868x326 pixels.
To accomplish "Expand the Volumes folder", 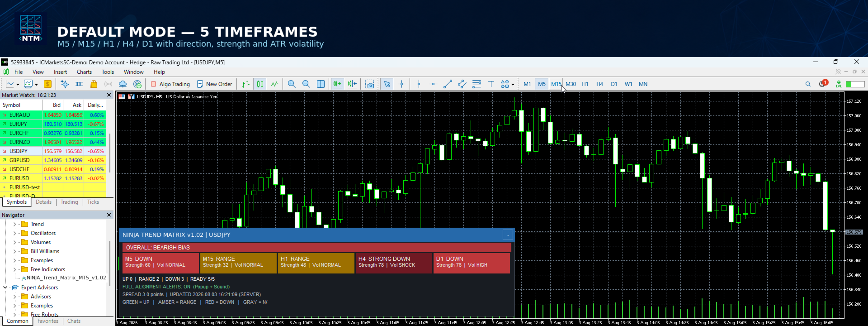I will [14, 242].
